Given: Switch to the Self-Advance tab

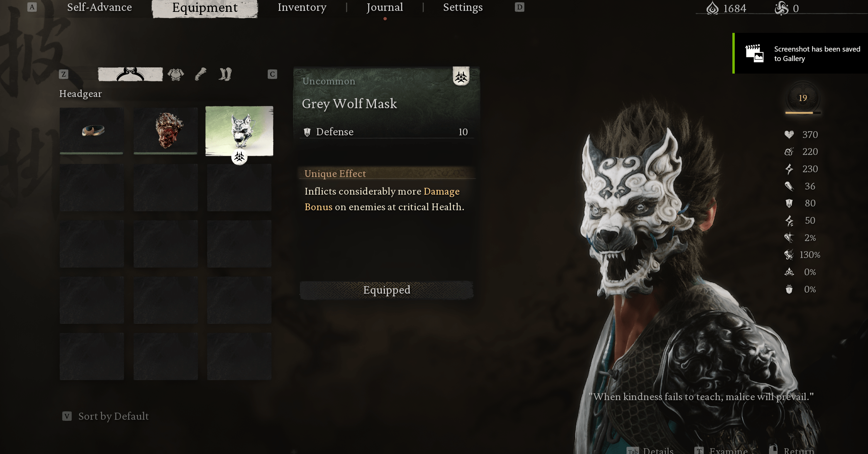Looking at the screenshot, I should pyautogui.click(x=100, y=8).
